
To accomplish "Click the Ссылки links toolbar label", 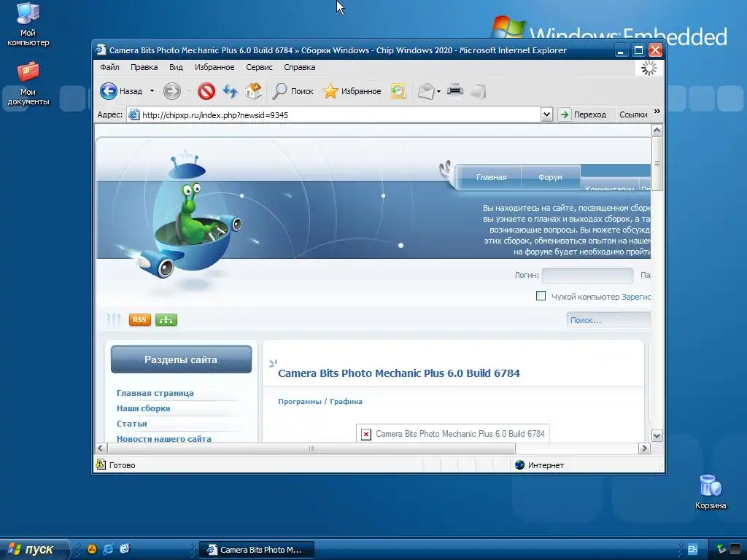I will (x=633, y=114).
